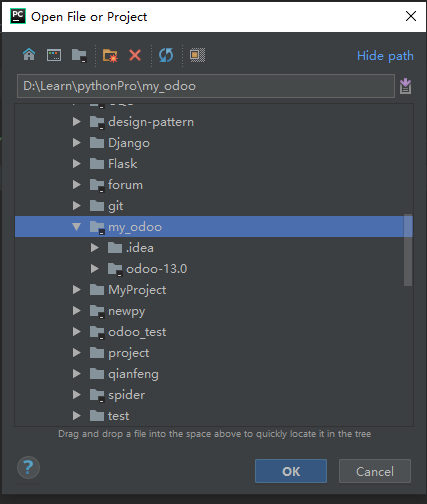Confirm with the OK button
The height and width of the screenshot is (504, 427).
[x=291, y=471]
